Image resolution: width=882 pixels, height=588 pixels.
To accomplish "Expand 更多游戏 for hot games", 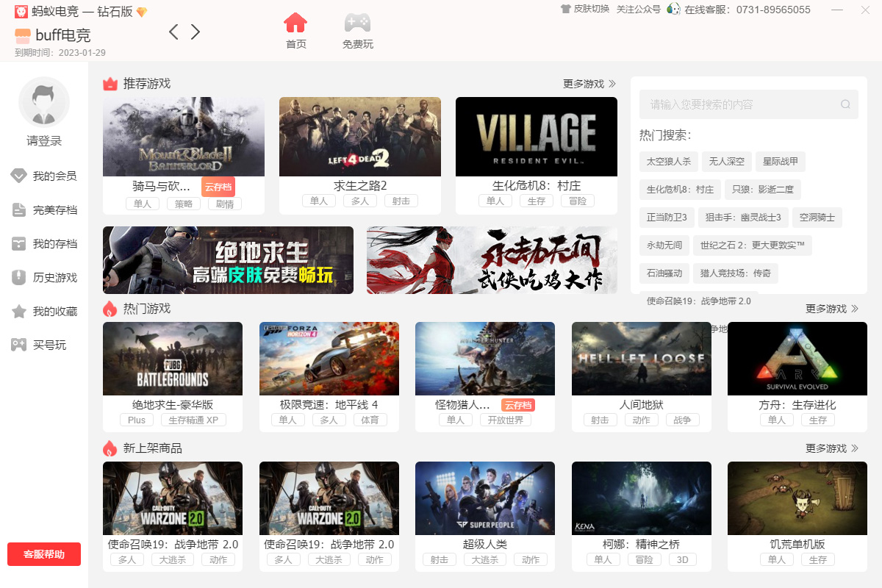I will click(832, 309).
